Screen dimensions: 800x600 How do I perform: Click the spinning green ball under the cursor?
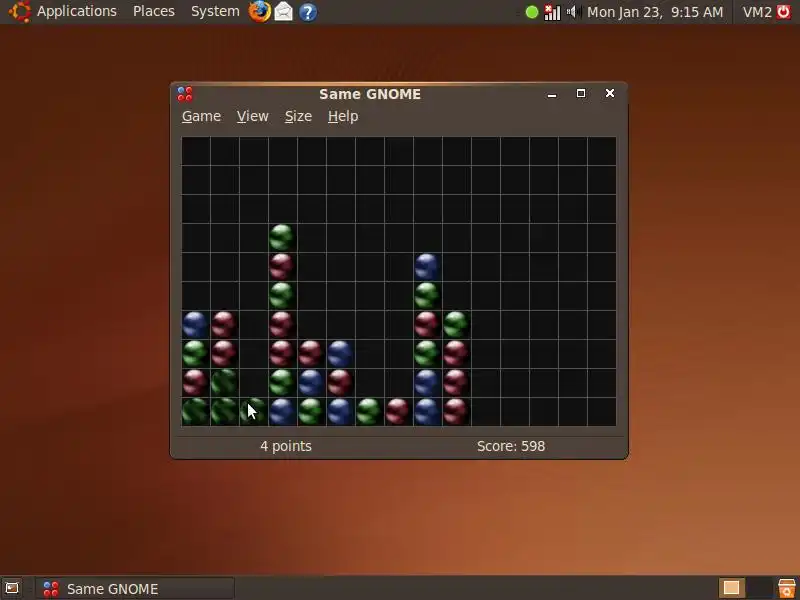click(254, 411)
